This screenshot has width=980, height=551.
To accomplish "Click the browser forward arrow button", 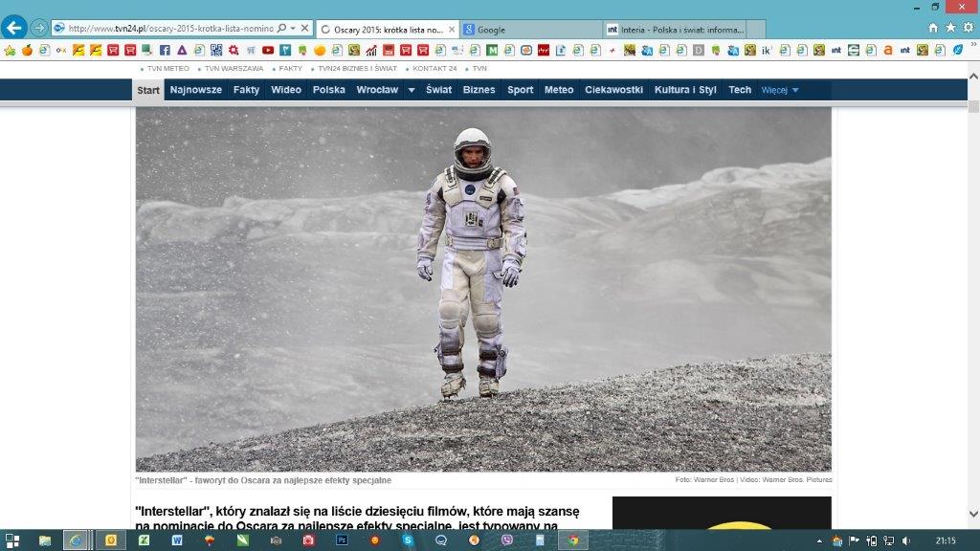I will point(38,28).
